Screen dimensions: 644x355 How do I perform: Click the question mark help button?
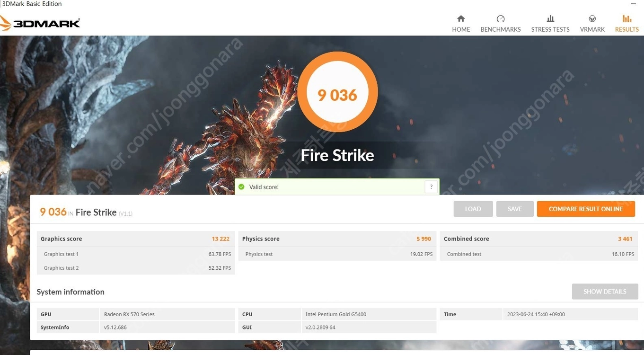pyautogui.click(x=431, y=187)
